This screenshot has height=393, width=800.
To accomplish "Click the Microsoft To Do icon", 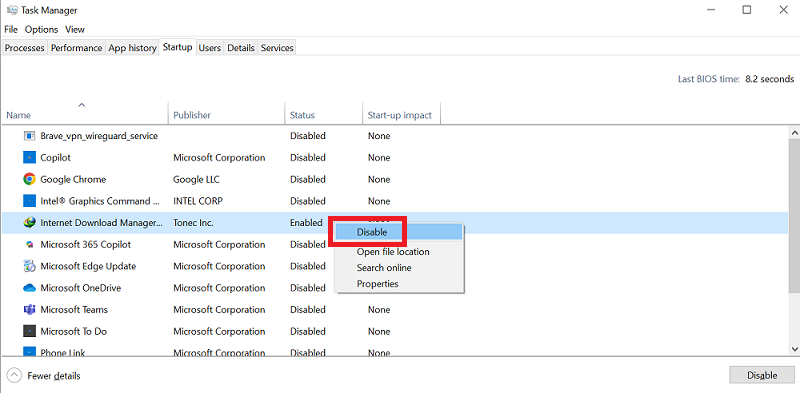I will [x=30, y=331].
